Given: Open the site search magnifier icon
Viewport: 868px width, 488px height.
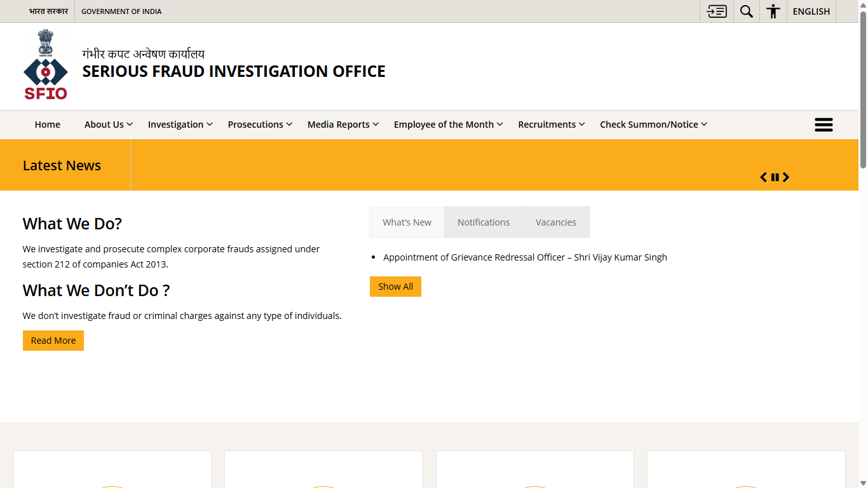Looking at the screenshot, I should [x=747, y=11].
